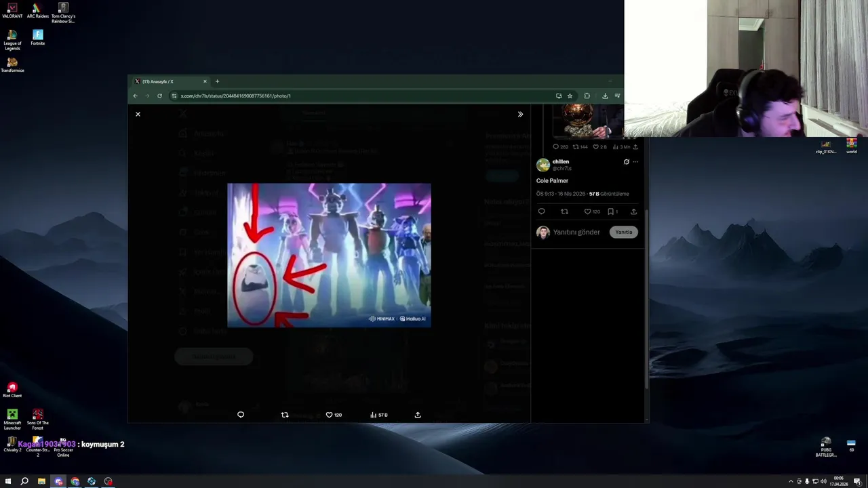Open the browser extensions puzzle icon

[x=587, y=96]
